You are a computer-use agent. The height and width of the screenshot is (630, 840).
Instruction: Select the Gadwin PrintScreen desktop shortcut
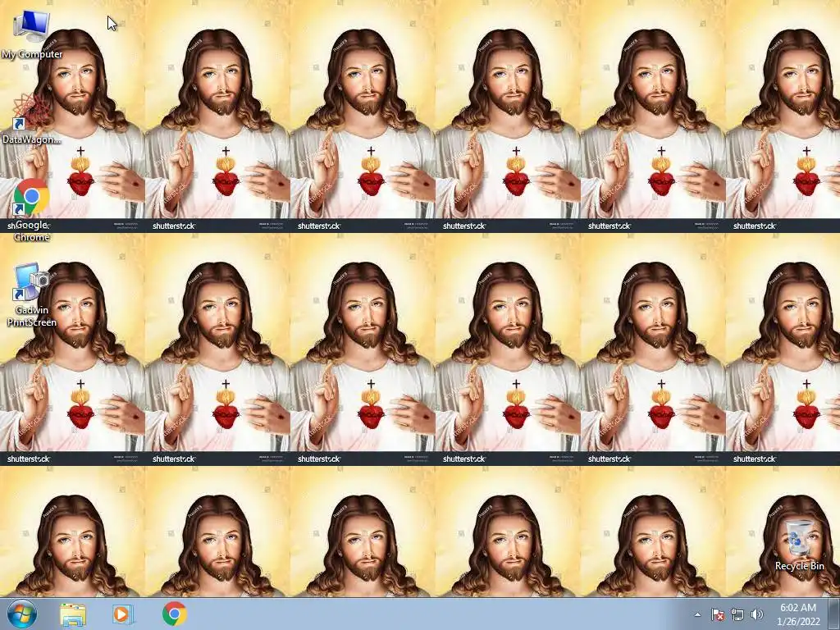coord(32,294)
